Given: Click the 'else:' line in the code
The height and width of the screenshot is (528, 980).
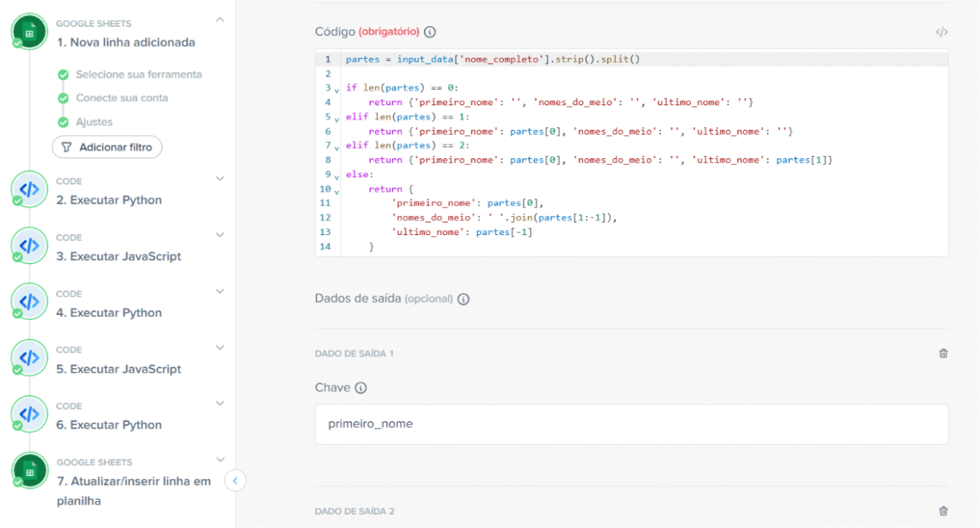Looking at the screenshot, I should pyautogui.click(x=359, y=175).
